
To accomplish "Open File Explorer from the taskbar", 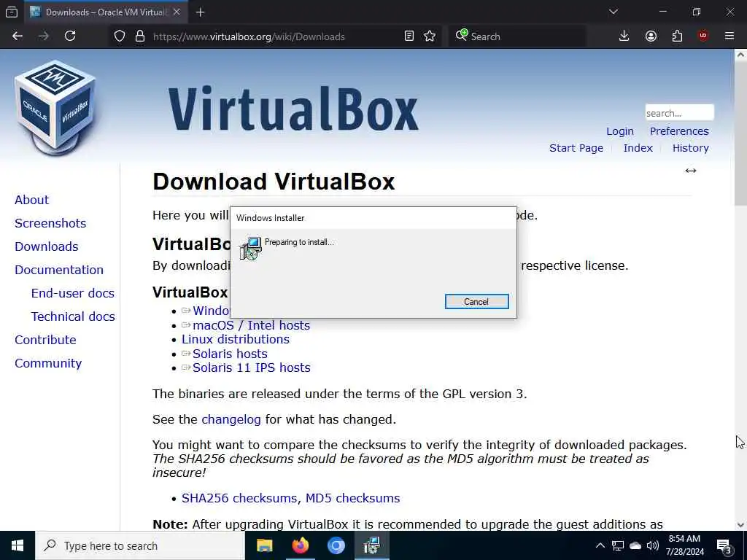I will pos(264,545).
